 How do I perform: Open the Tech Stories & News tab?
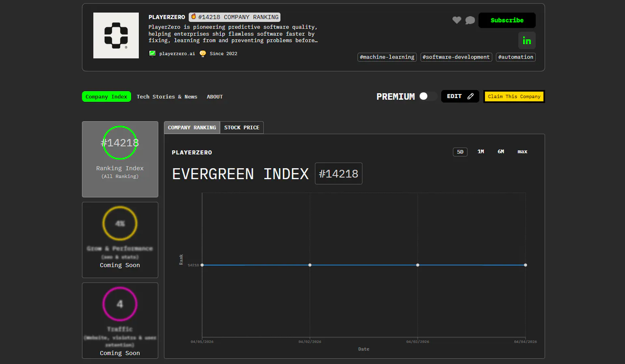167,97
